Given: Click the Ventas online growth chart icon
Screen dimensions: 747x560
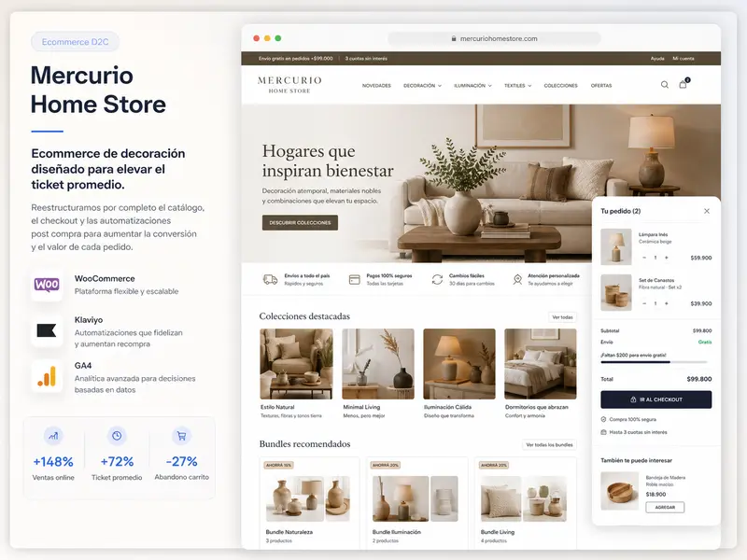Looking at the screenshot, I should [53, 436].
